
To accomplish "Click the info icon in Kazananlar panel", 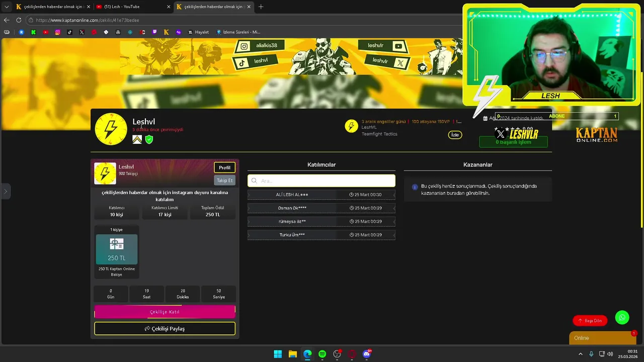I will [415, 187].
